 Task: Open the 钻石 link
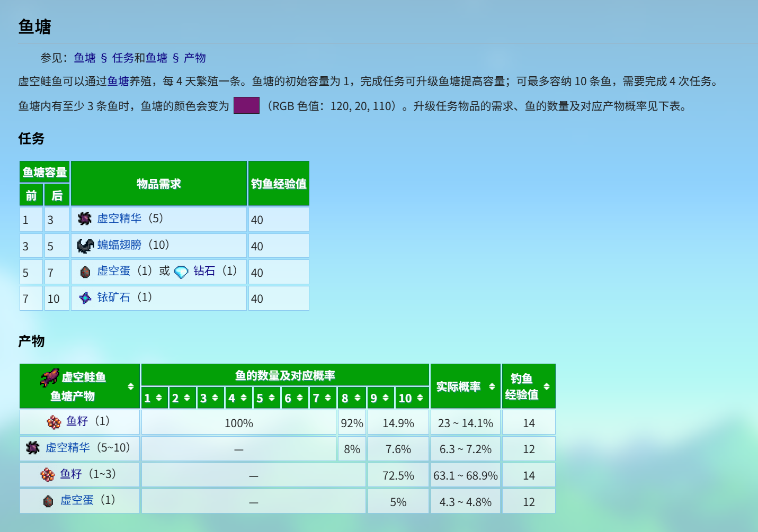(204, 270)
